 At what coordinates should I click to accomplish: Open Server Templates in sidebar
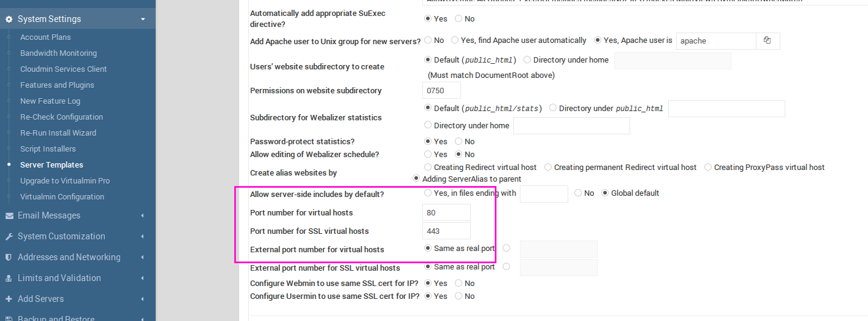(51, 164)
